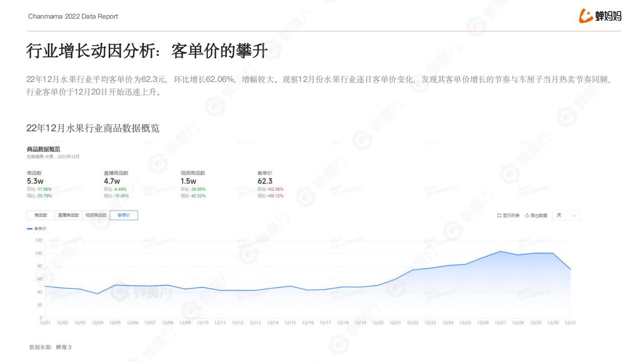Click the 显示列表 text button
Viewport: 644px width, 362px height.
tap(511, 216)
